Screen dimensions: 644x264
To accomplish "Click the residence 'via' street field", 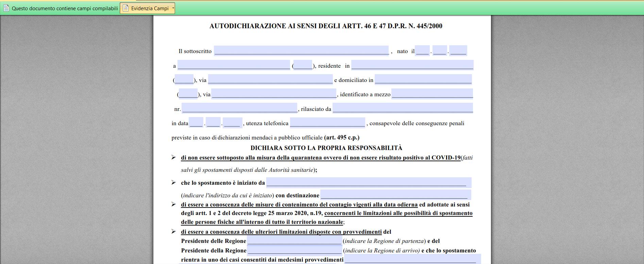I will pyautogui.click(x=270, y=79).
